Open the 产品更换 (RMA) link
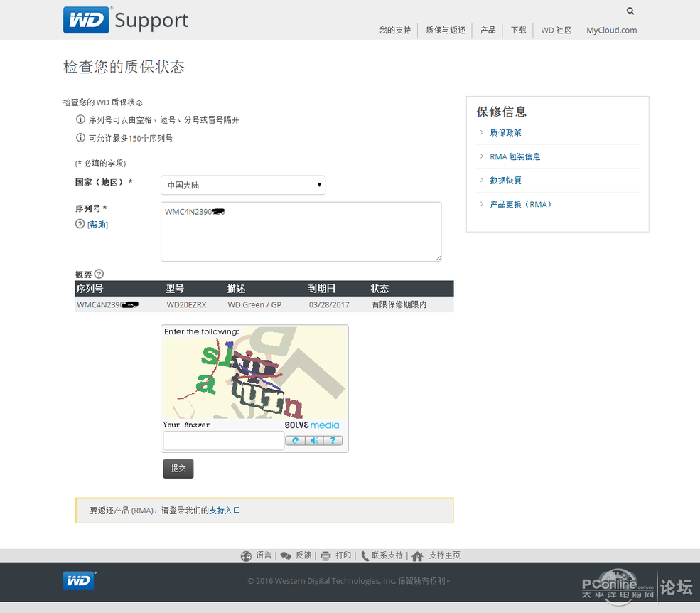 click(x=520, y=204)
